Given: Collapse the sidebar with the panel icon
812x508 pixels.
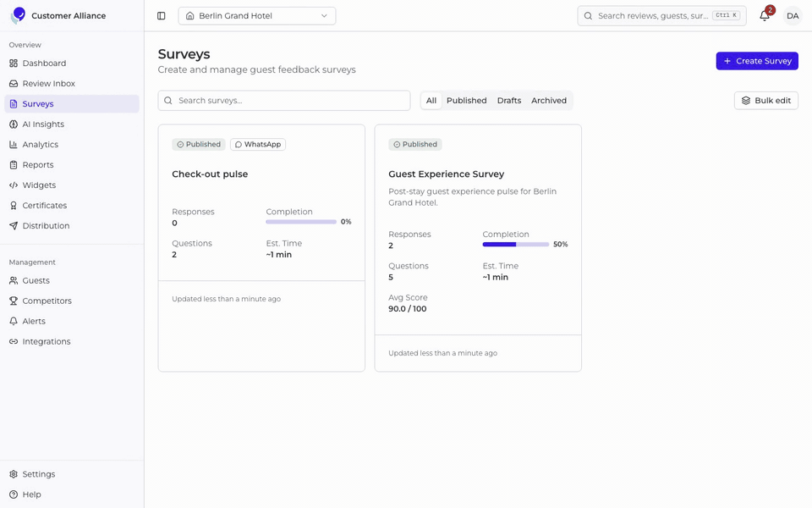Looking at the screenshot, I should [161, 16].
